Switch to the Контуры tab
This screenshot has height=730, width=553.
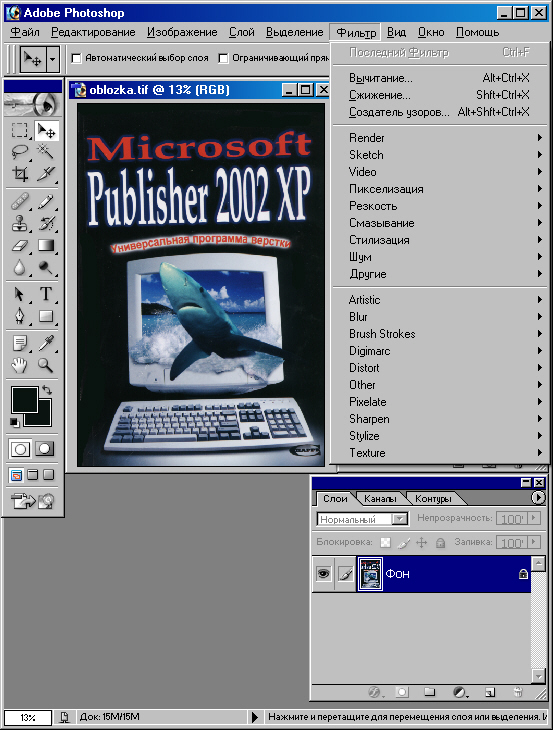tap(433, 499)
